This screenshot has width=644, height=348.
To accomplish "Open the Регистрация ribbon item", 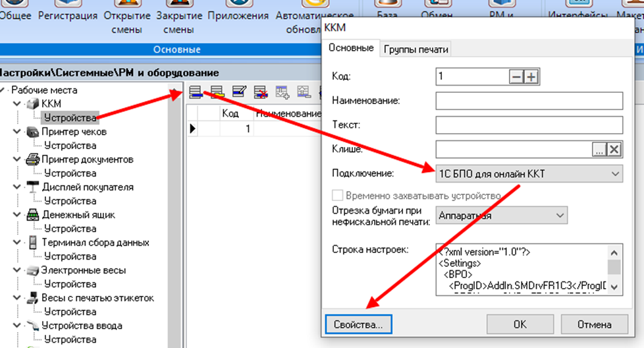I will click(x=68, y=16).
